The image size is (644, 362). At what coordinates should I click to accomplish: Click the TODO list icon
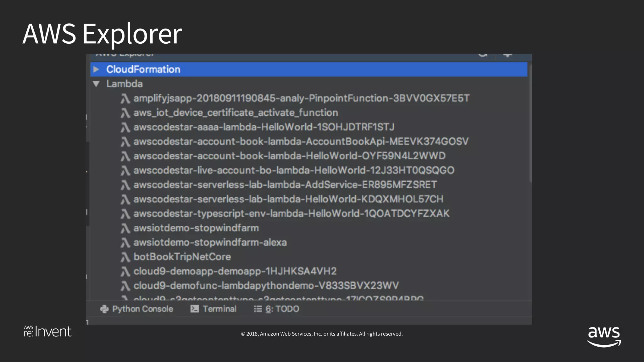click(x=258, y=309)
